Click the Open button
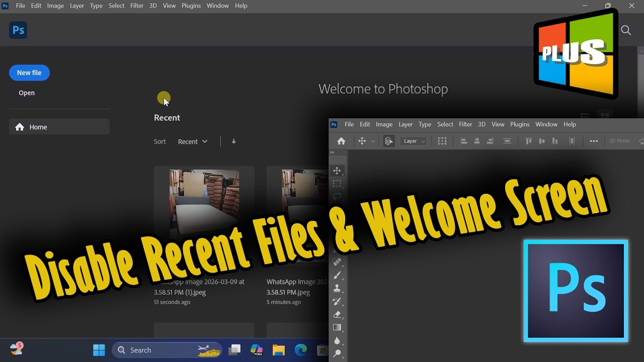 point(27,93)
